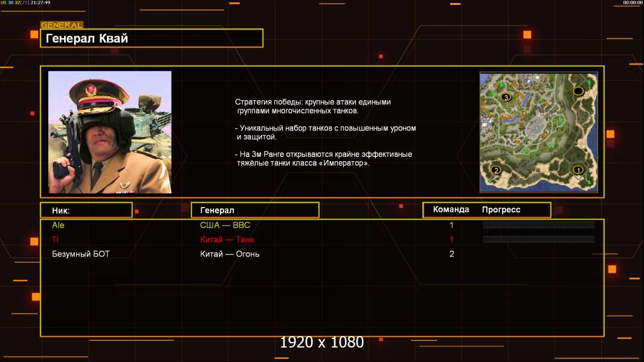Viewport: 644px width, 362px height.
Task: Select player 'Безумный БОТ'
Action: [80, 254]
